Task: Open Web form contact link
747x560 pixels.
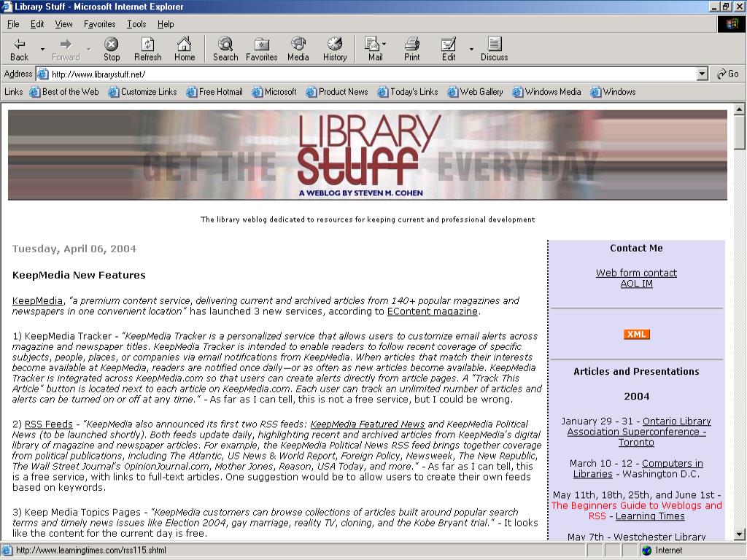Action: (636, 273)
